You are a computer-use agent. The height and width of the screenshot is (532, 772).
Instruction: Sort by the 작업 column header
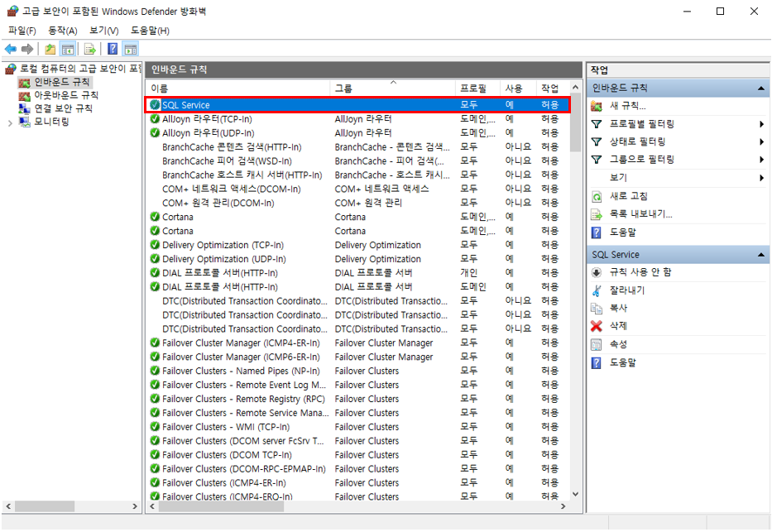pyautogui.click(x=553, y=88)
